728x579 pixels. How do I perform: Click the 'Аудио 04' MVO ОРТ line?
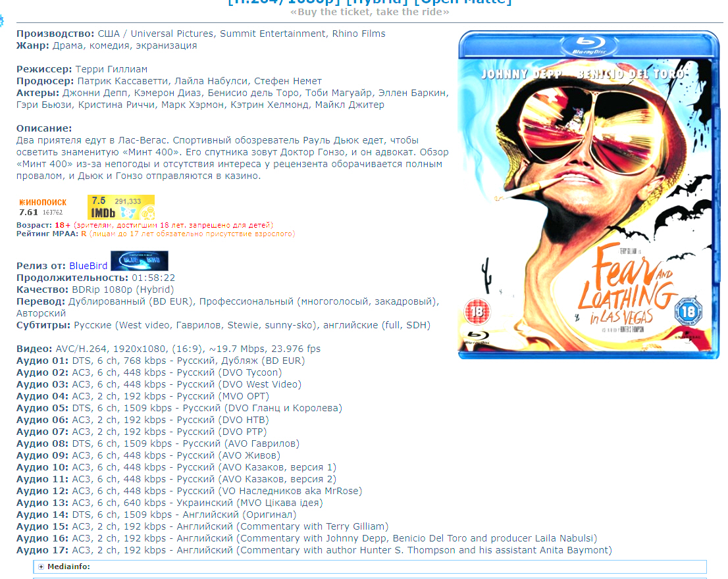click(x=143, y=396)
